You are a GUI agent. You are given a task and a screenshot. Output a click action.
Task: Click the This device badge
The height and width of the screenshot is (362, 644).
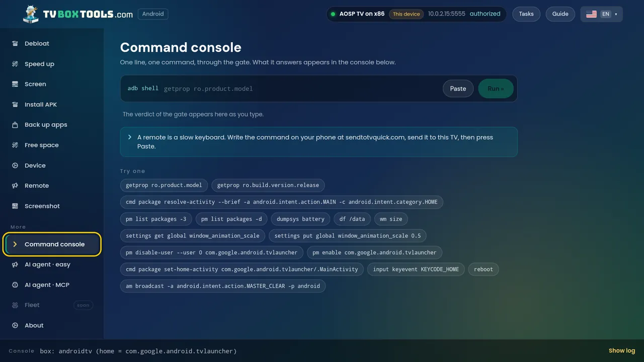(x=406, y=14)
